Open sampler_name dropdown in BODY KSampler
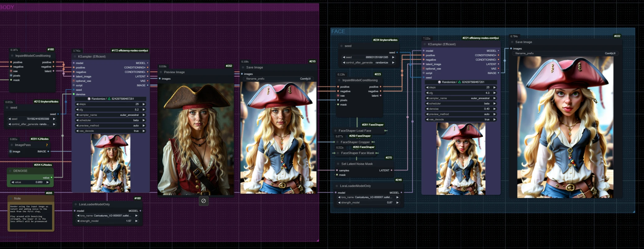The width and height of the screenshot is (644, 249). point(111,115)
